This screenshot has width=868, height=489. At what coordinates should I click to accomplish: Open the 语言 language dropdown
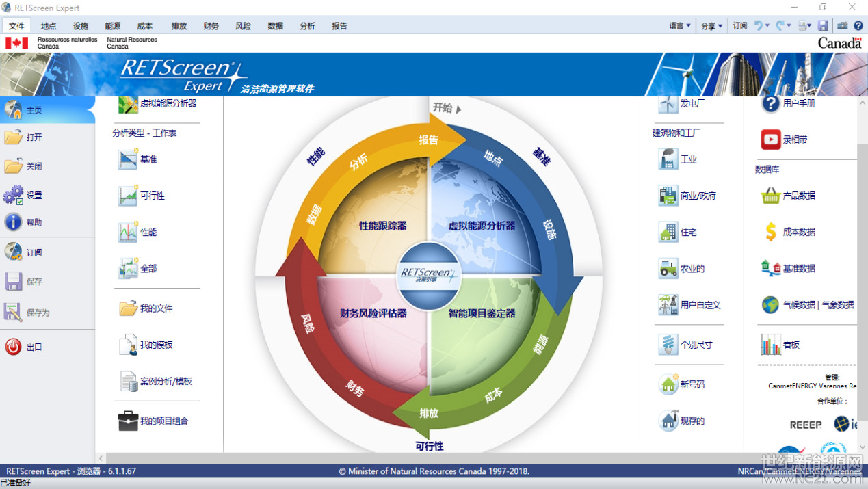coord(680,26)
